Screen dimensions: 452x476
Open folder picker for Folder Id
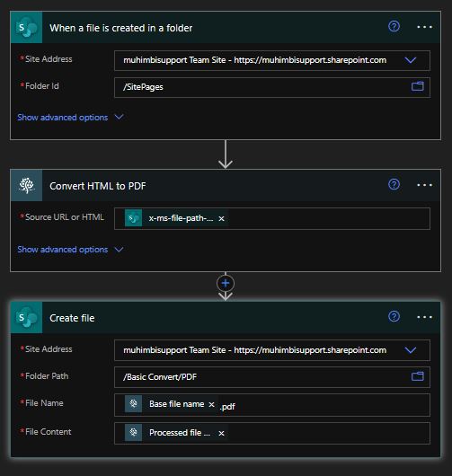[418, 86]
